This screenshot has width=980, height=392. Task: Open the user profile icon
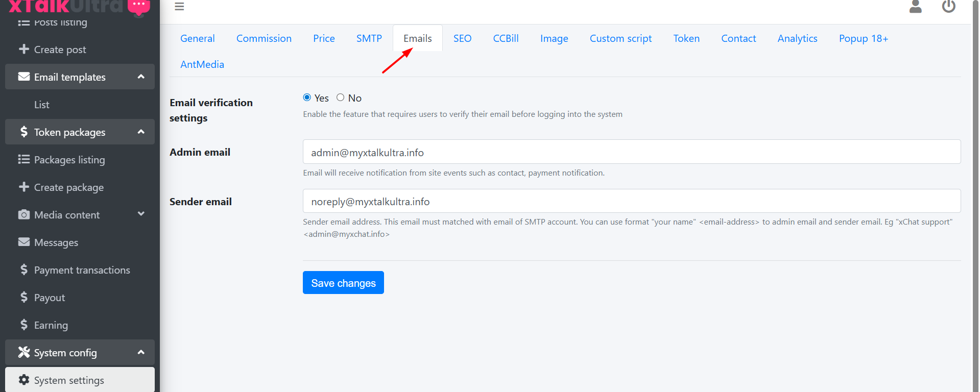915,7
